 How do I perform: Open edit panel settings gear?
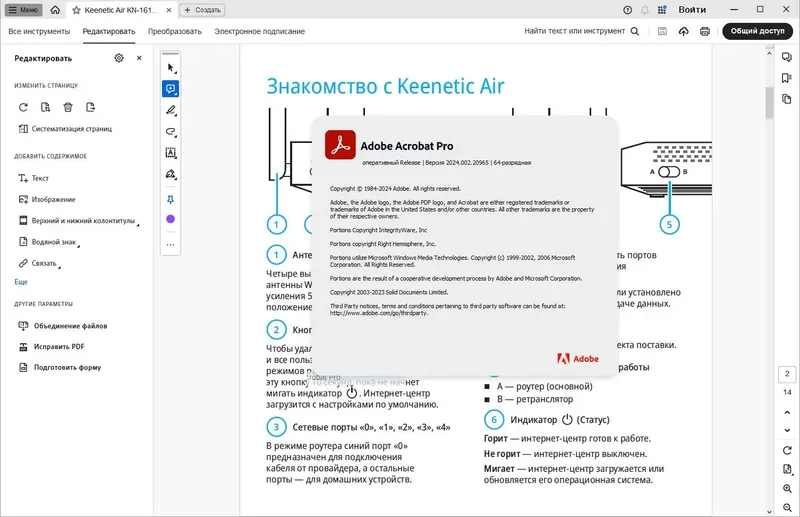click(x=119, y=58)
